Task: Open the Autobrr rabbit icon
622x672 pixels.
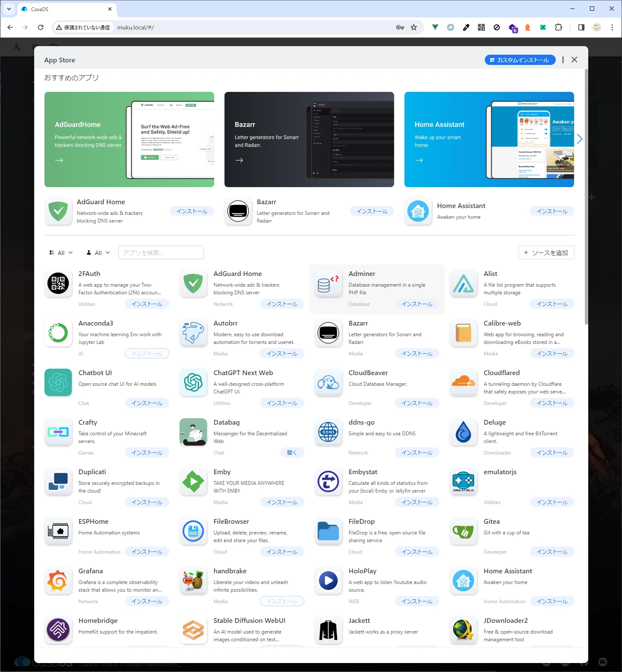Action: 193,333
